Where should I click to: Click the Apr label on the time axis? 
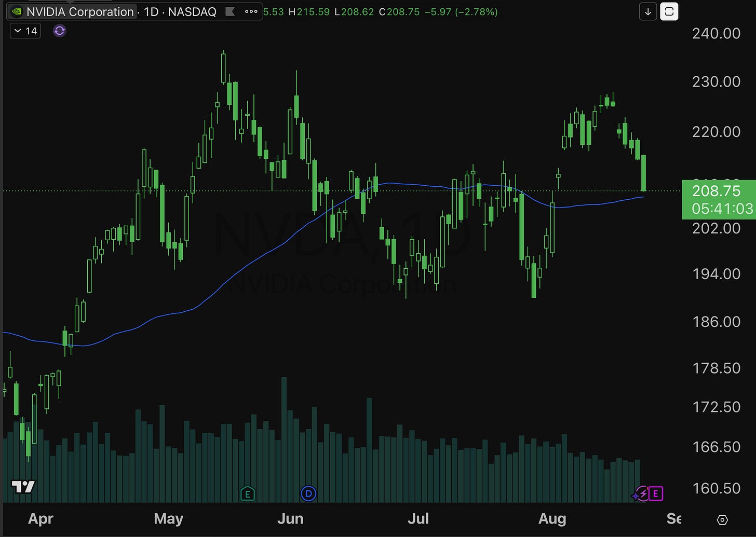pos(40,519)
